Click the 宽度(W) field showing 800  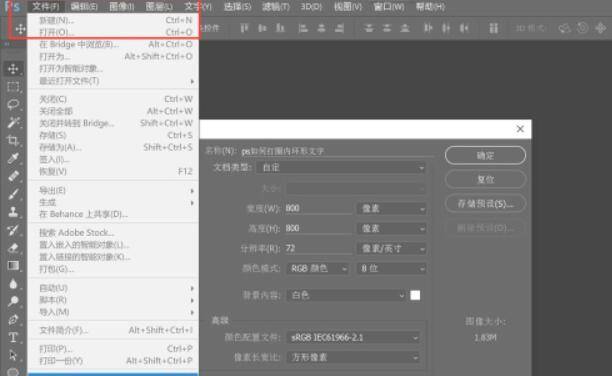pos(318,208)
